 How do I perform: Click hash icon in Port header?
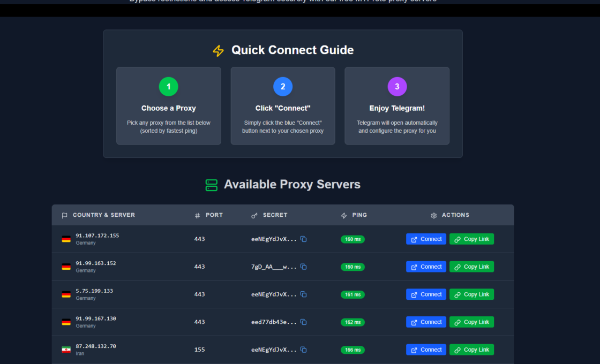(198, 216)
